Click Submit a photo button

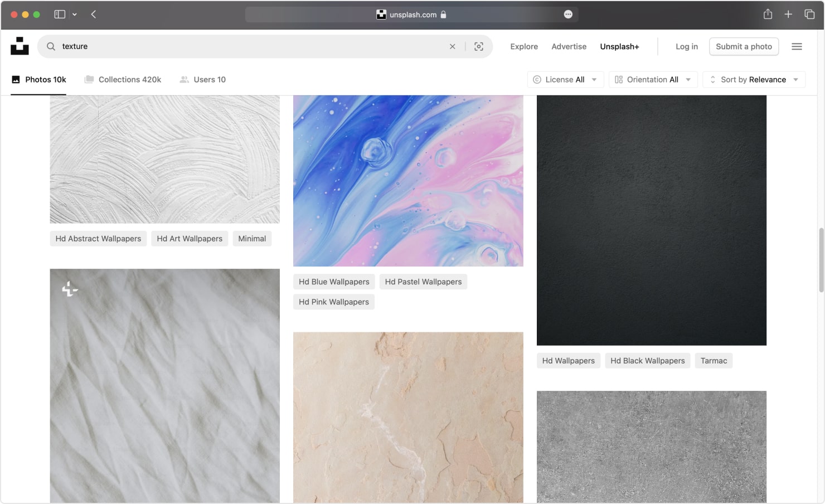click(x=744, y=47)
